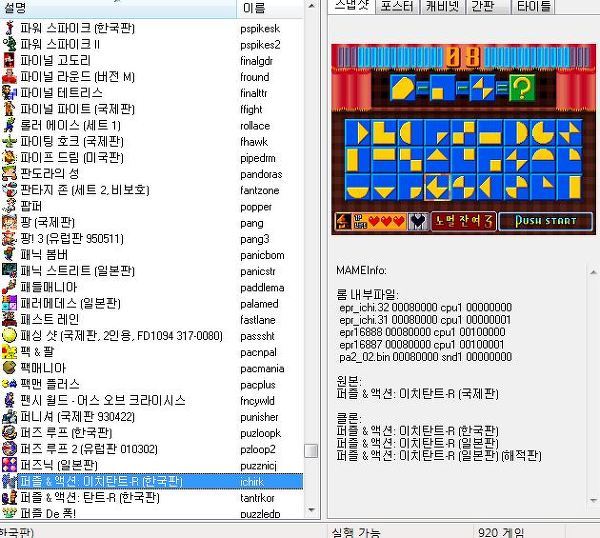Click the palamed game icon

(9, 303)
